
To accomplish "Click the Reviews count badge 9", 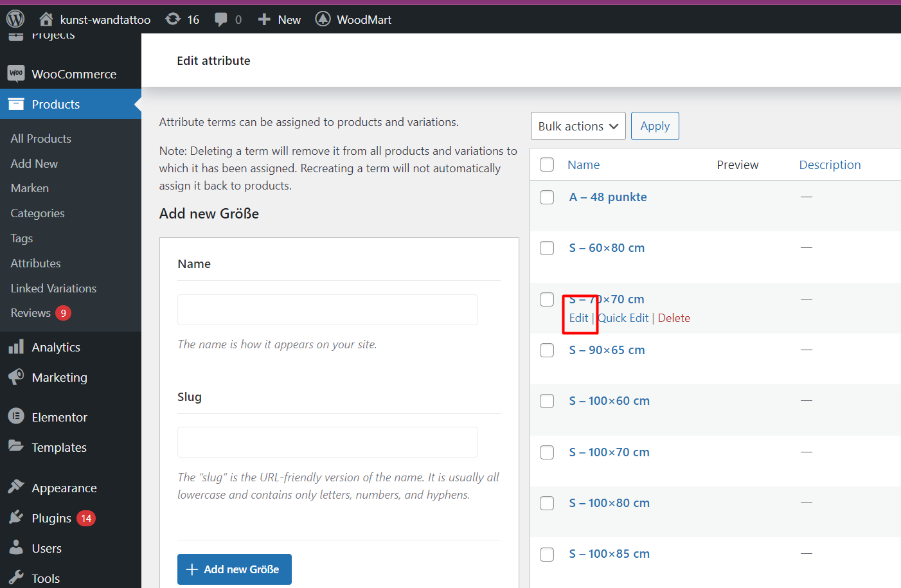I will (63, 313).
